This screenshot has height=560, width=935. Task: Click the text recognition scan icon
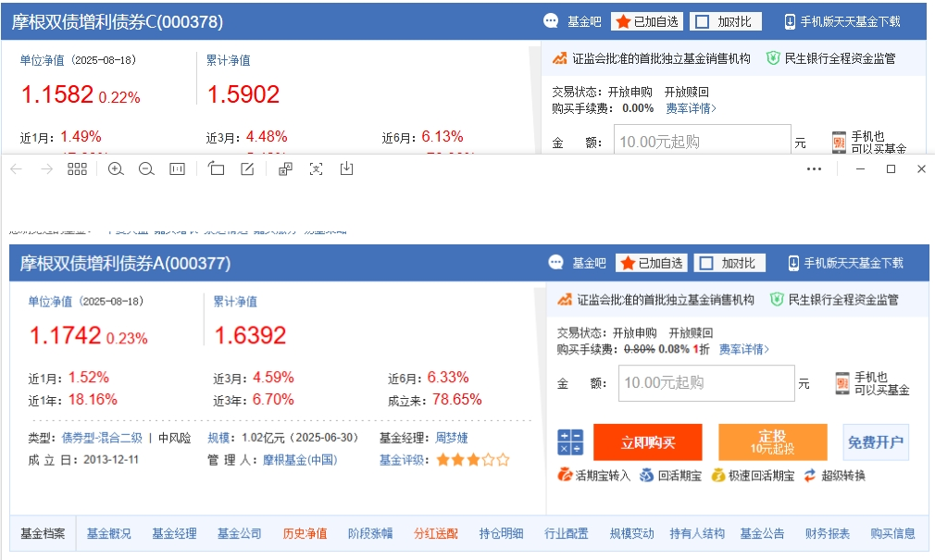(316, 169)
